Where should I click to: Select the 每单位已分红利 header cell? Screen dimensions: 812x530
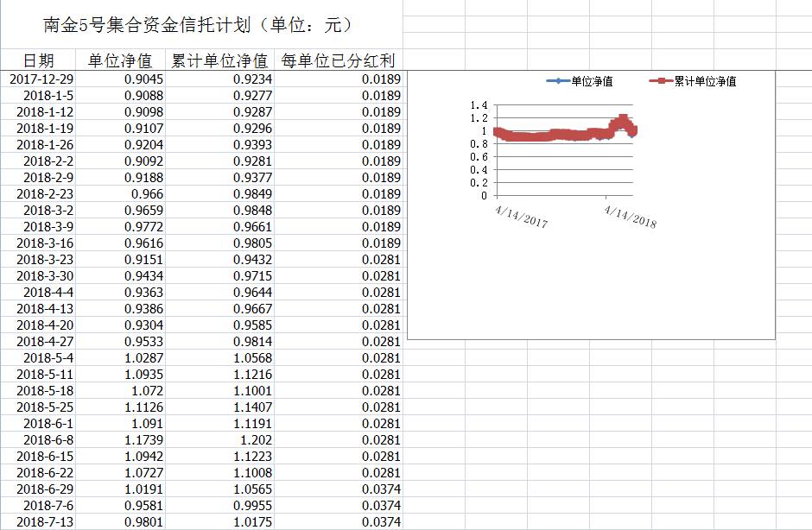(338, 60)
